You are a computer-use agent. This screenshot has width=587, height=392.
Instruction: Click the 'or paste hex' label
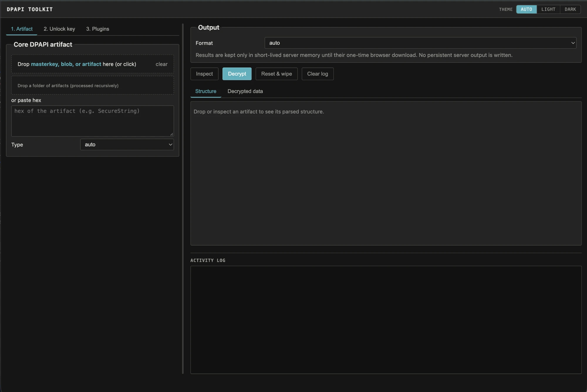tap(26, 100)
